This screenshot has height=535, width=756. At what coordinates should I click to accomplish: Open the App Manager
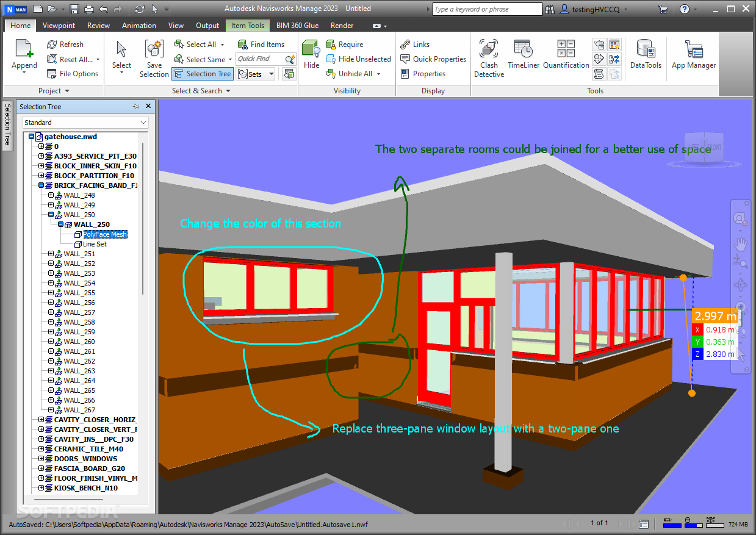[694, 54]
